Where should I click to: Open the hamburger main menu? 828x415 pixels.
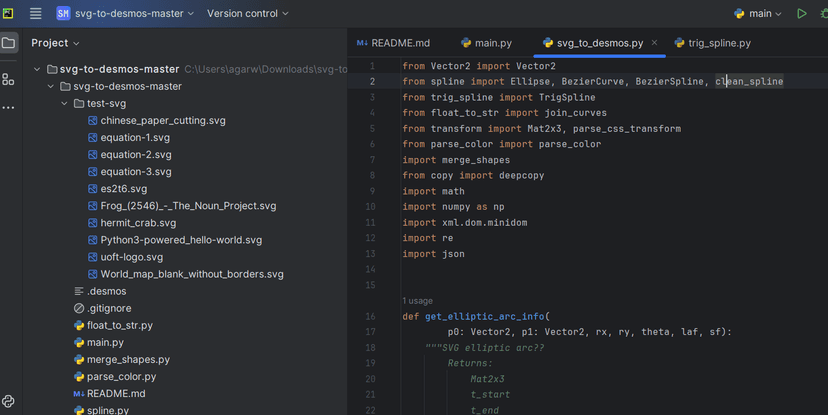36,14
